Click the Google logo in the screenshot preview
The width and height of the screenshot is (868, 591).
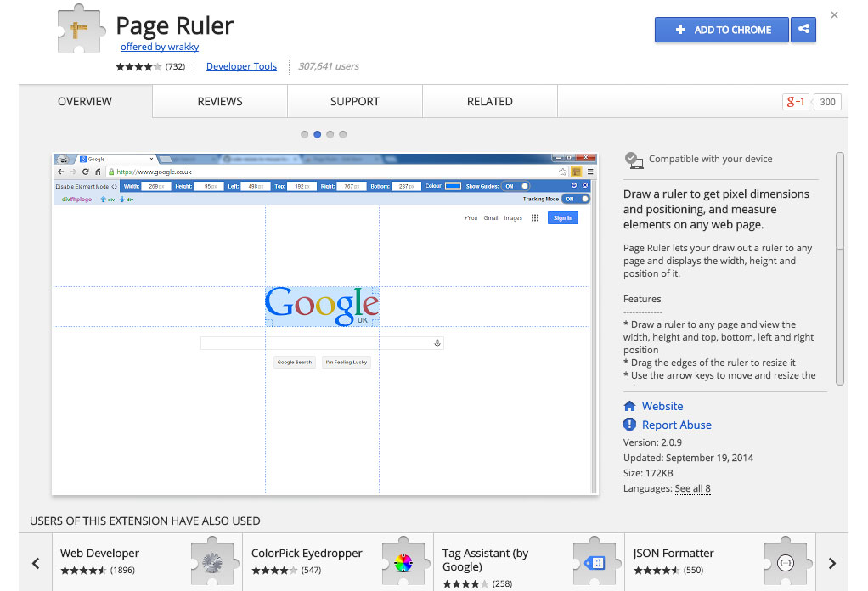click(322, 306)
